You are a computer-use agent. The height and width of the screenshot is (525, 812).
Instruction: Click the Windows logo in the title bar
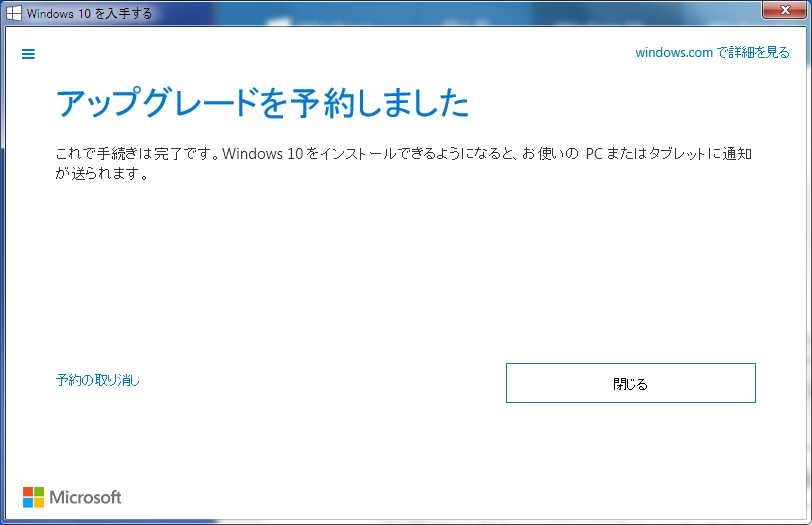tap(15, 13)
